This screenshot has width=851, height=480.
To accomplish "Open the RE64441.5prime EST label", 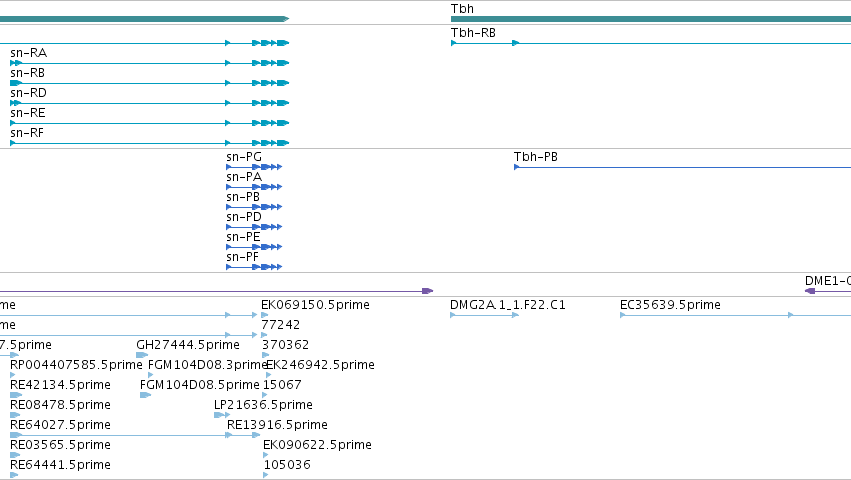I will coord(60,465).
